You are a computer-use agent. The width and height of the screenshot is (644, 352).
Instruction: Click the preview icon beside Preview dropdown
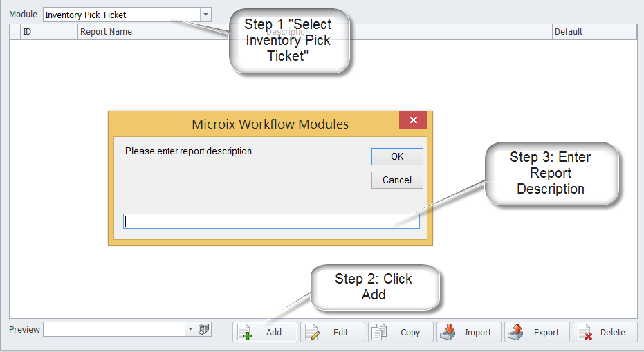pyautogui.click(x=204, y=330)
